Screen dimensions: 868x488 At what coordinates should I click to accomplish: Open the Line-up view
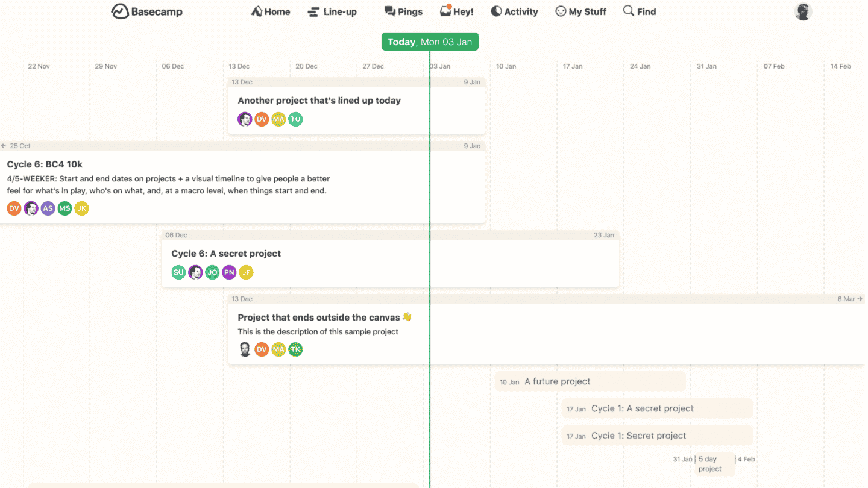click(332, 11)
